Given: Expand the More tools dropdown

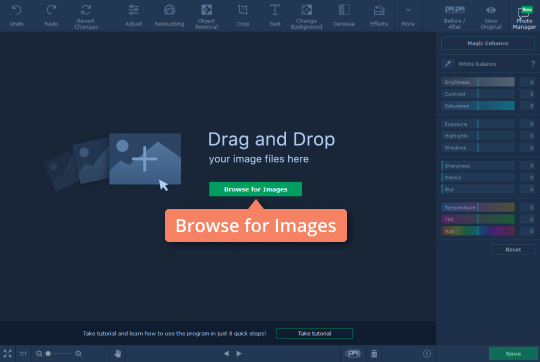Looking at the screenshot, I should (408, 16).
